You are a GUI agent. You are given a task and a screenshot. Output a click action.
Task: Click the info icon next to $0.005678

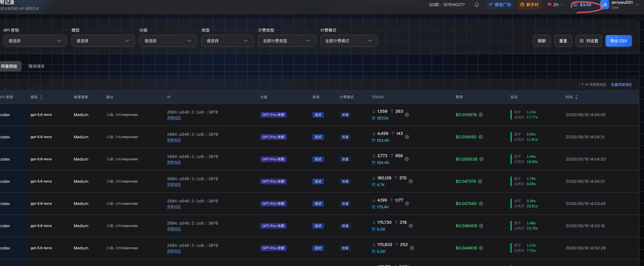click(x=481, y=115)
